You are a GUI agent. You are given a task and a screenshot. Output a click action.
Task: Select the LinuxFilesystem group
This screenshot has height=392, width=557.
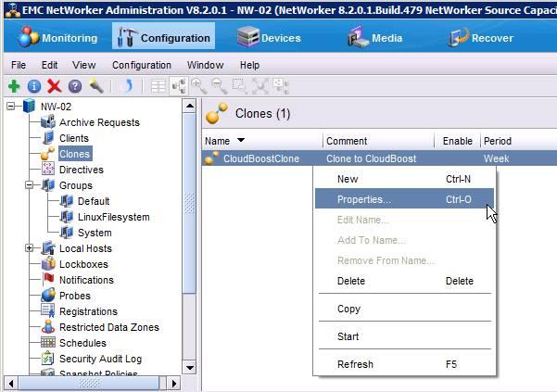pyautogui.click(x=114, y=217)
